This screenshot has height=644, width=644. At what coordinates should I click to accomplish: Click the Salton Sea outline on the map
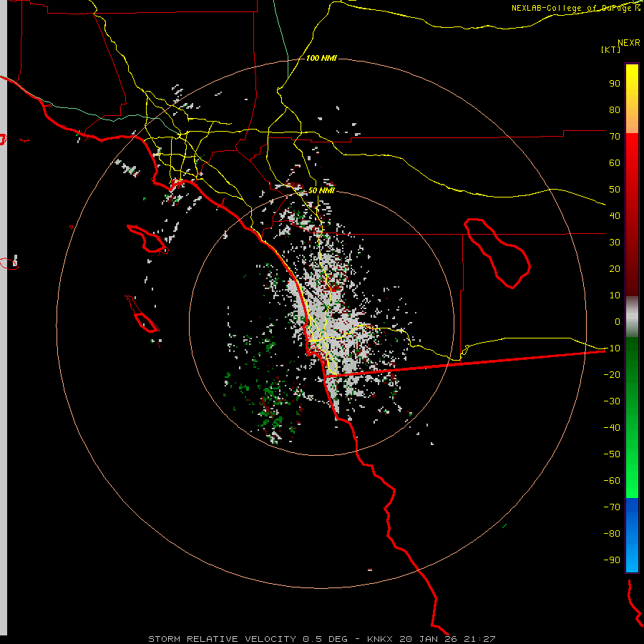pos(497,253)
